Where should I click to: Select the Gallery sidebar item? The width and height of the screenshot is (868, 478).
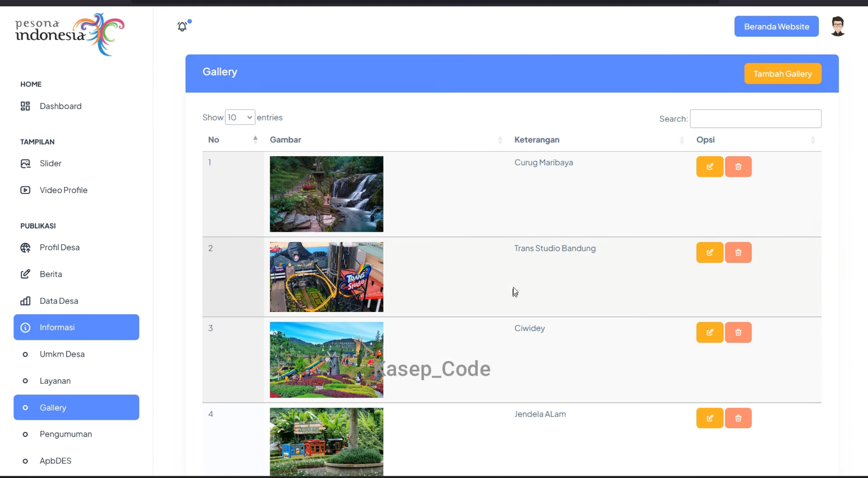(x=76, y=408)
